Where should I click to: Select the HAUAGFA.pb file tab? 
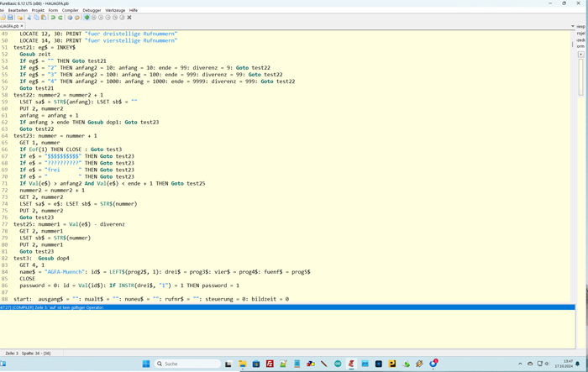tap(9, 26)
